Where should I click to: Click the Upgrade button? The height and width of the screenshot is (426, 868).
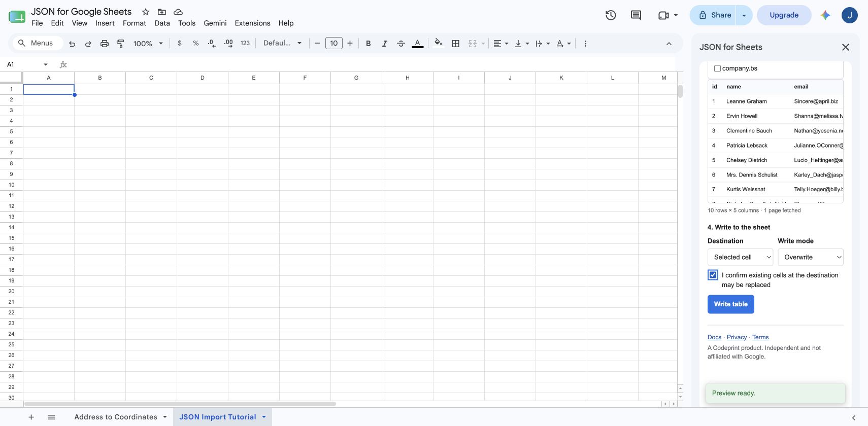(x=784, y=15)
